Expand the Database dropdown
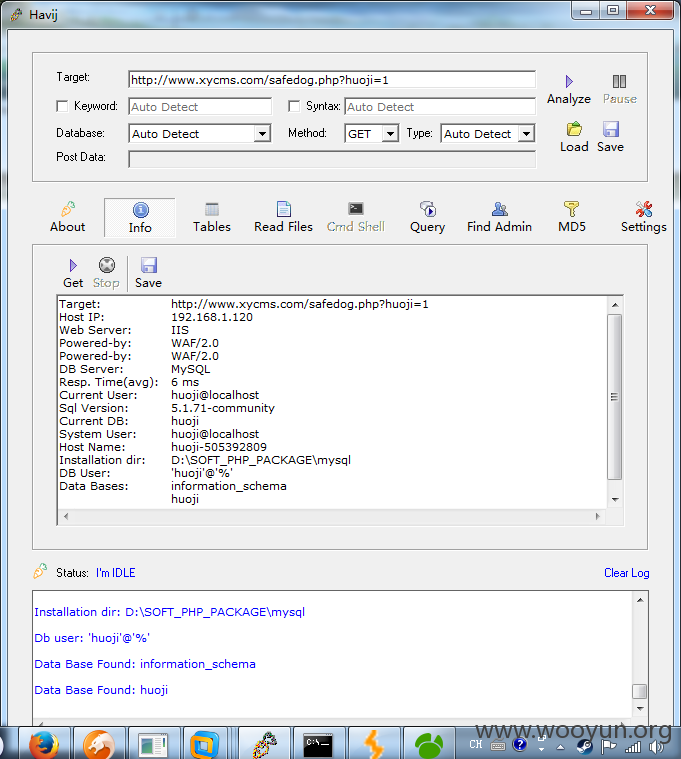The width and height of the screenshot is (681, 759). (262, 134)
